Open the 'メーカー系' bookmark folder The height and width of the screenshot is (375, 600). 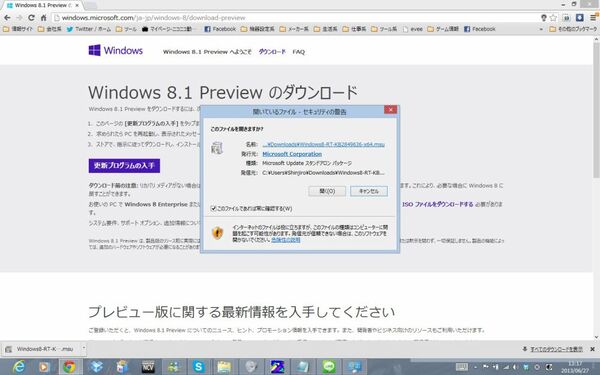click(294, 29)
